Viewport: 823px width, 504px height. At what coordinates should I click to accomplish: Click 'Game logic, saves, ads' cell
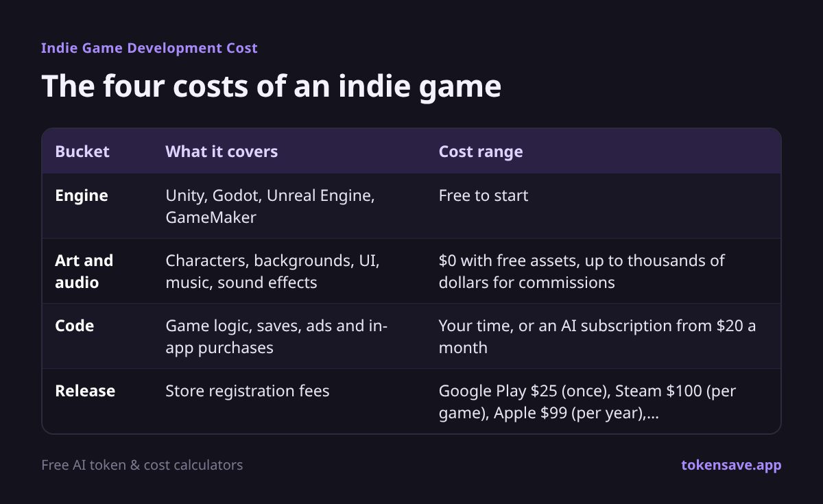pos(276,337)
